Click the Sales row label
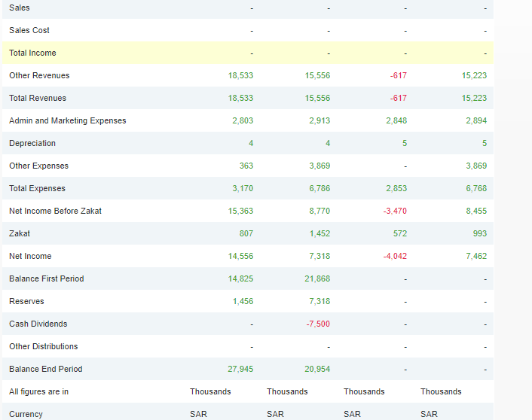 pos(20,8)
